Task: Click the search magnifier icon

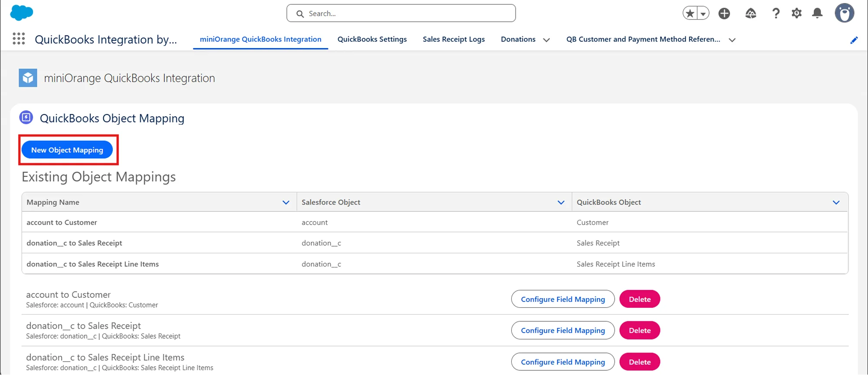Action: [300, 14]
